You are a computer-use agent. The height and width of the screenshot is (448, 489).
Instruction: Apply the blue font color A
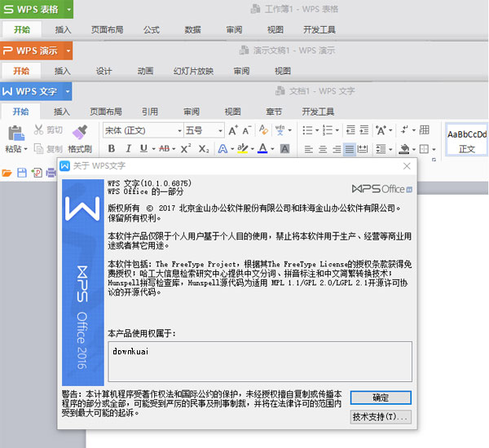[x=262, y=149]
